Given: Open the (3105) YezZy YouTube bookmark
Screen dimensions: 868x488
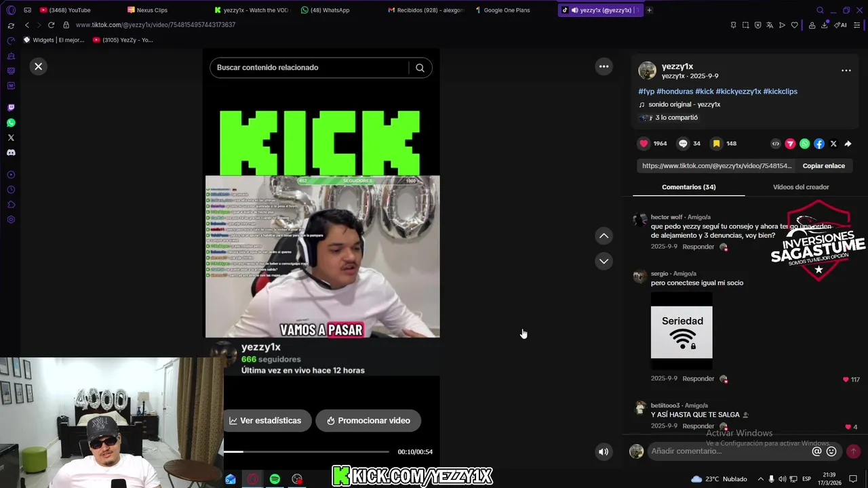Looking at the screenshot, I should 123,40.
